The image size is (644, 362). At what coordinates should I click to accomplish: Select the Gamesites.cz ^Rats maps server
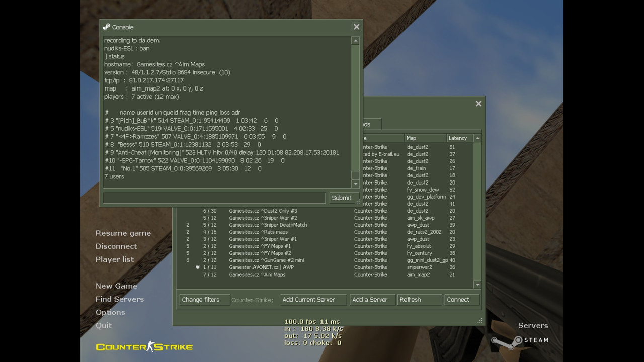(x=325, y=232)
